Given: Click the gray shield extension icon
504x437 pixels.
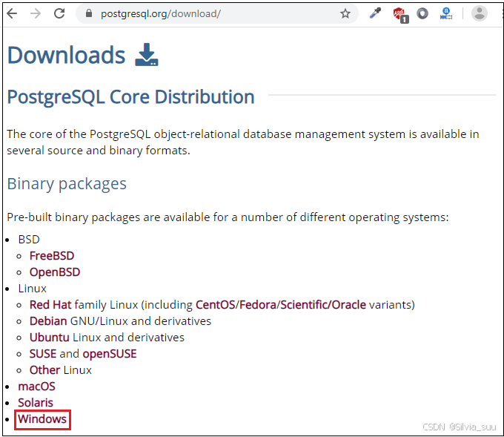Looking at the screenshot, I should point(422,13).
